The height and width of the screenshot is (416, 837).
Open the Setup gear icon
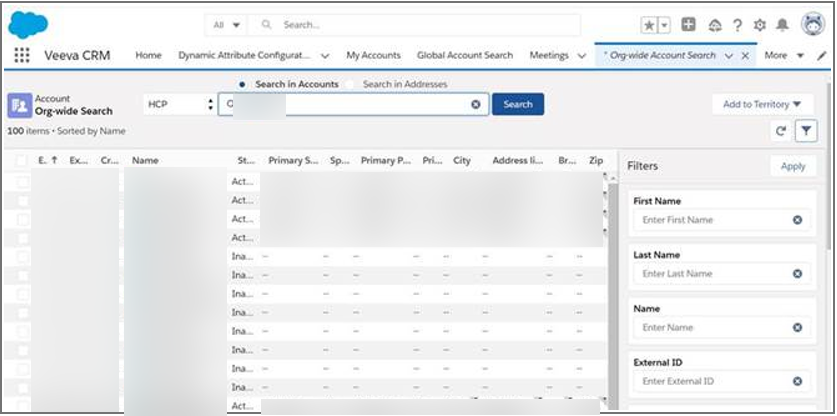tap(760, 25)
